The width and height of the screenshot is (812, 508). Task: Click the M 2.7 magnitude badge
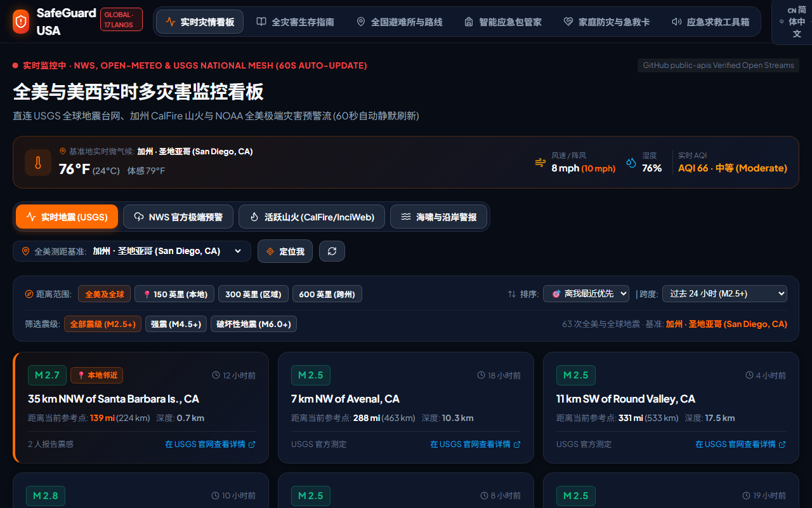coord(48,375)
